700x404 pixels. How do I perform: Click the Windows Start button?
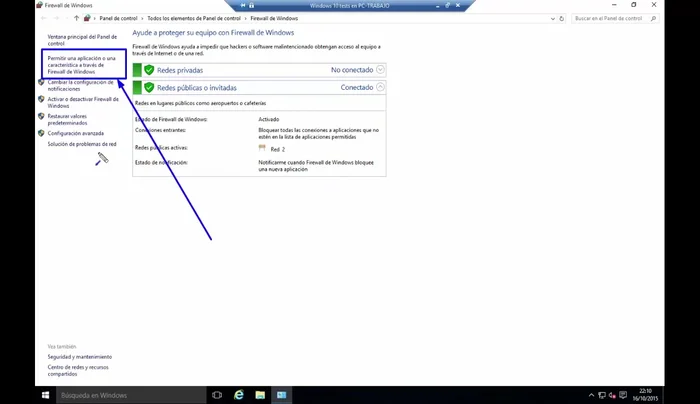pos(45,395)
